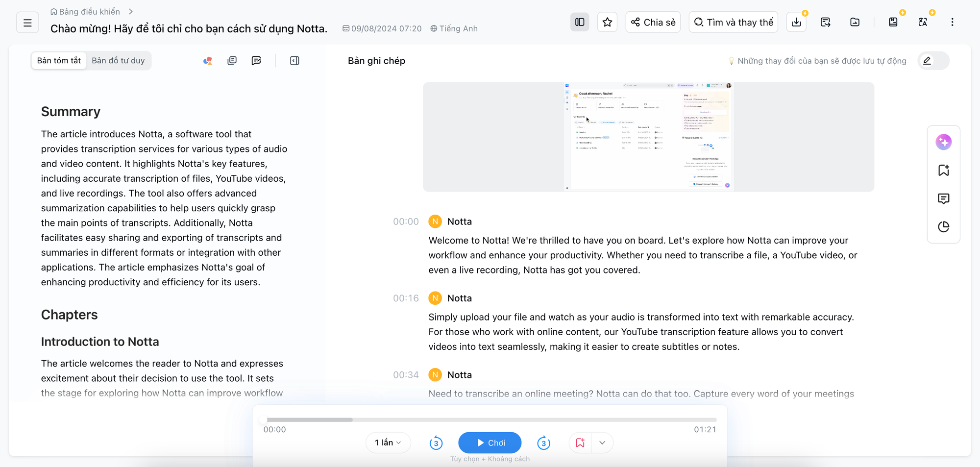This screenshot has width=980, height=467.
Task: Click transcript paragraph starting 'Simply upload your file'
Action: click(x=641, y=332)
